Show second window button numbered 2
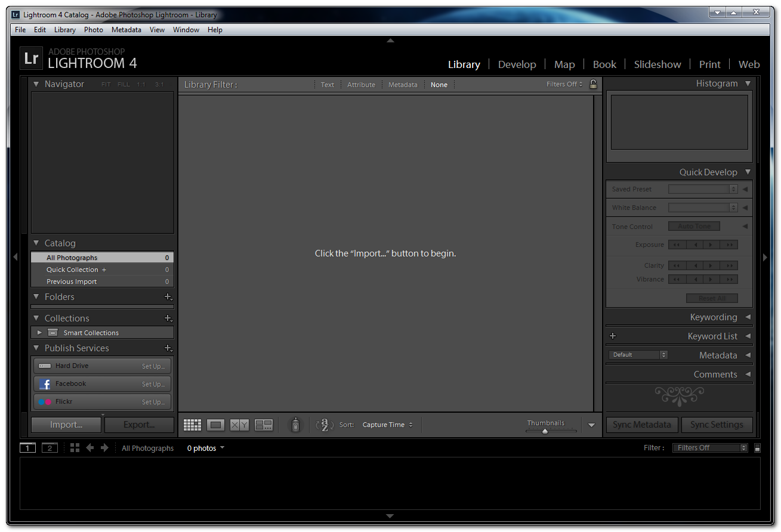Image resolution: width=781 pixels, height=532 pixels. (x=50, y=448)
